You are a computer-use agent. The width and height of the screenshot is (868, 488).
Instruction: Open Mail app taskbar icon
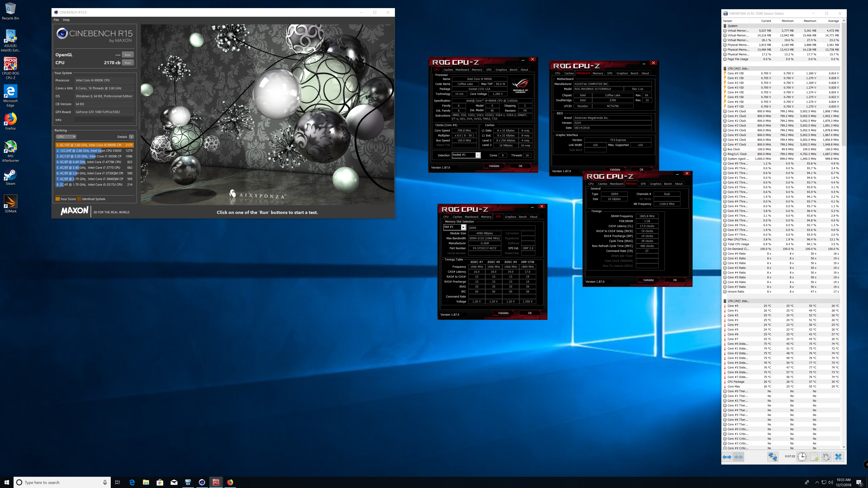[x=174, y=482]
